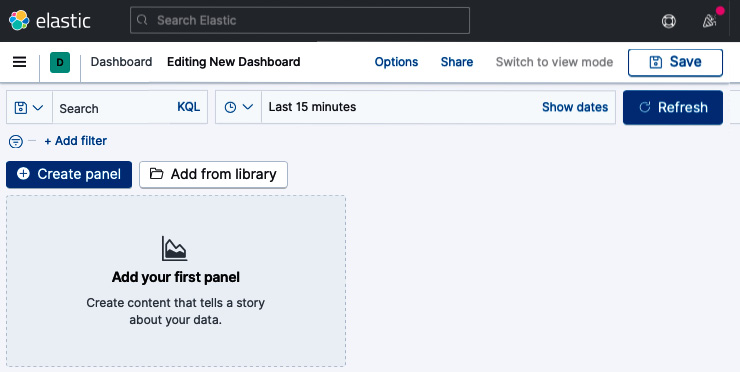Add a filter
This screenshot has width=740, height=372.
point(76,141)
